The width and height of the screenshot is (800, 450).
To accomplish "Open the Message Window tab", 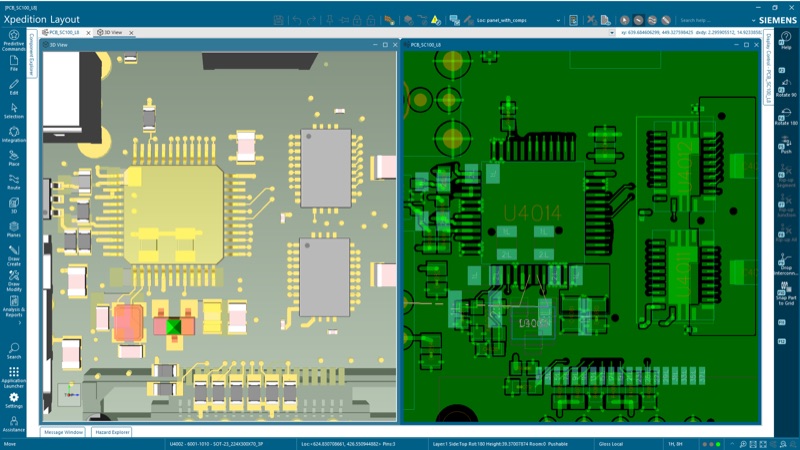I will 63,432.
